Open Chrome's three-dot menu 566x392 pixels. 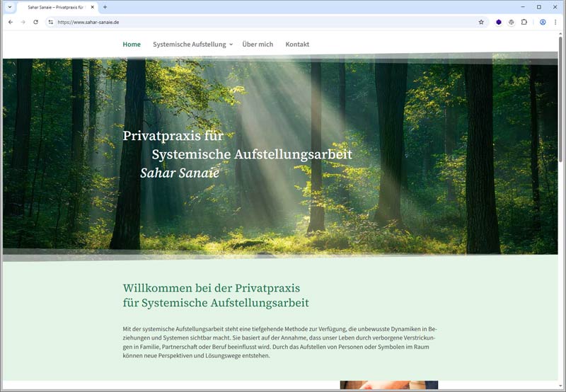[x=556, y=22]
